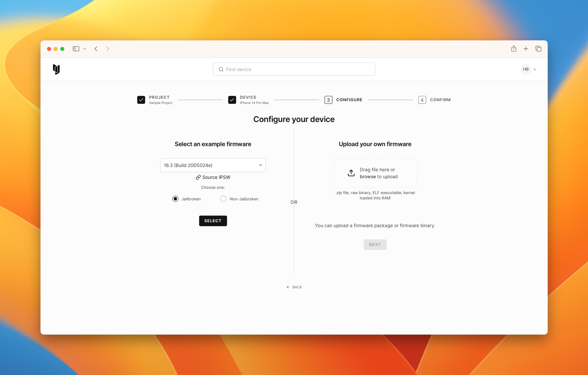Click the Find device search field

pyautogui.click(x=294, y=69)
